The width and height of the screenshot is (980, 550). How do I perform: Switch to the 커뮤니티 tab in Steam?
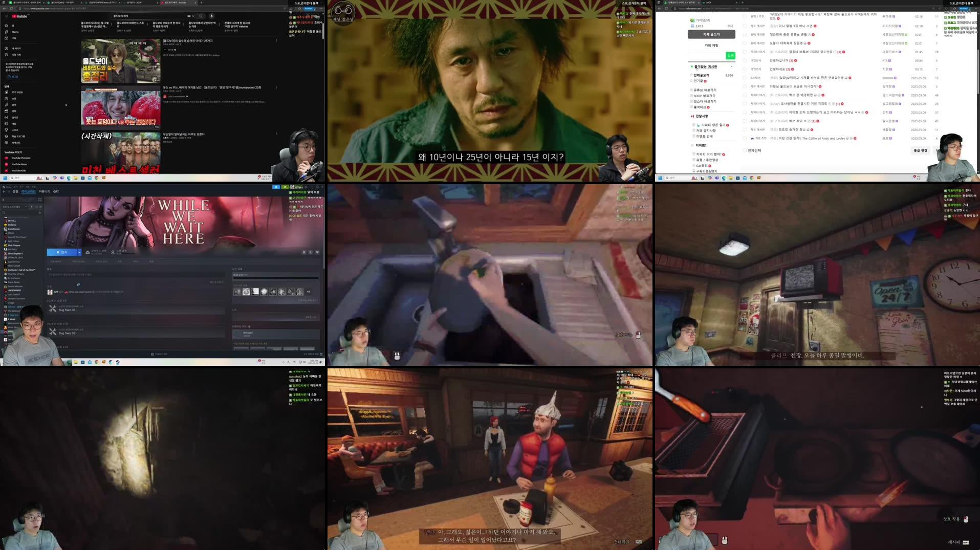point(45,191)
